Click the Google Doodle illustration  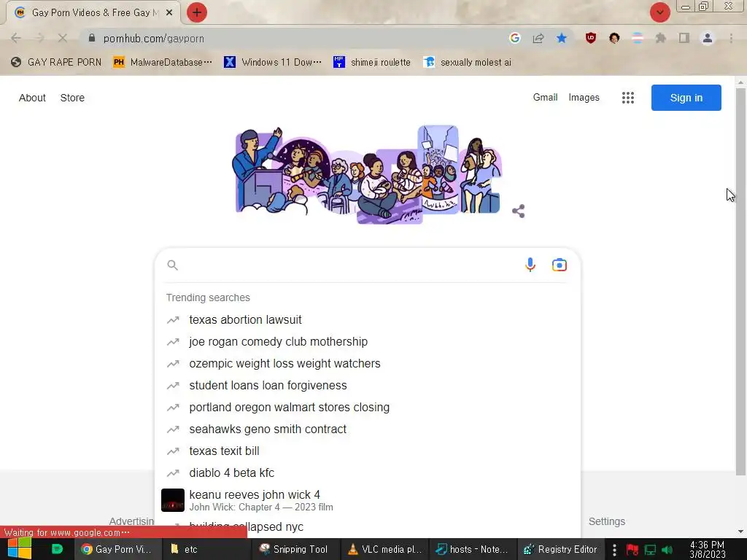click(x=367, y=174)
